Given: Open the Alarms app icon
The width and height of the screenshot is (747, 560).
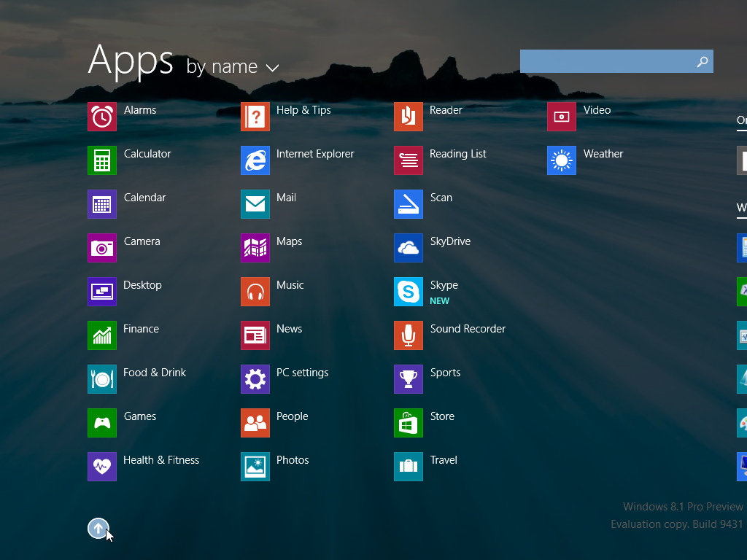Looking at the screenshot, I should [102, 117].
